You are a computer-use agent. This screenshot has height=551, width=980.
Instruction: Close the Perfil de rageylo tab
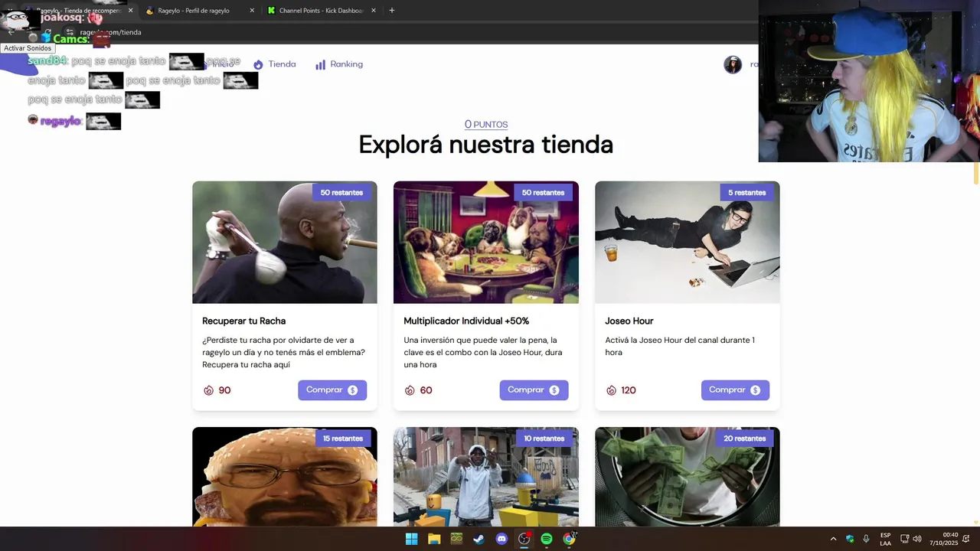coord(252,11)
